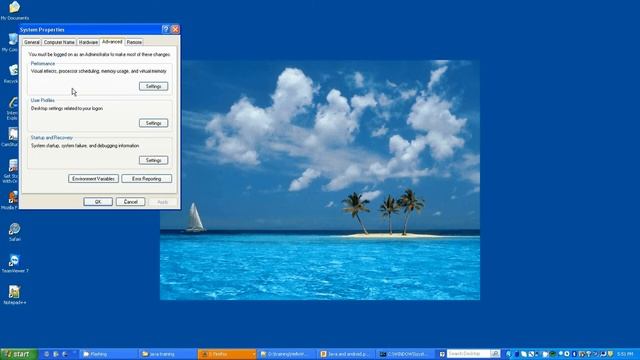The height and width of the screenshot is (360, 640).
Task: Switch to the orange highlighted taskbar window
Action: click(227, 354)
